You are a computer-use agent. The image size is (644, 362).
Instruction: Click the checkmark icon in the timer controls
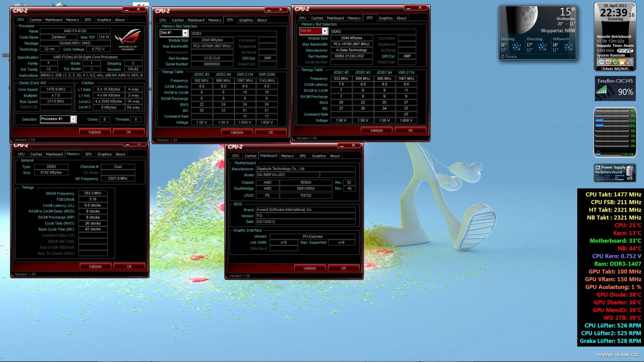627,51
